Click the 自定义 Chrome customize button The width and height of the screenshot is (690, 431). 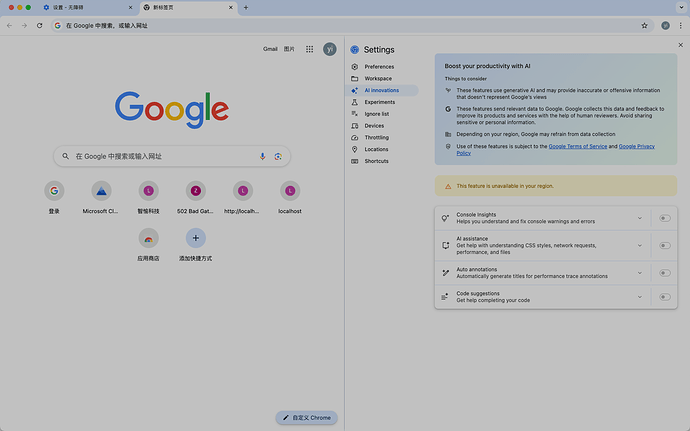(307, 418)
